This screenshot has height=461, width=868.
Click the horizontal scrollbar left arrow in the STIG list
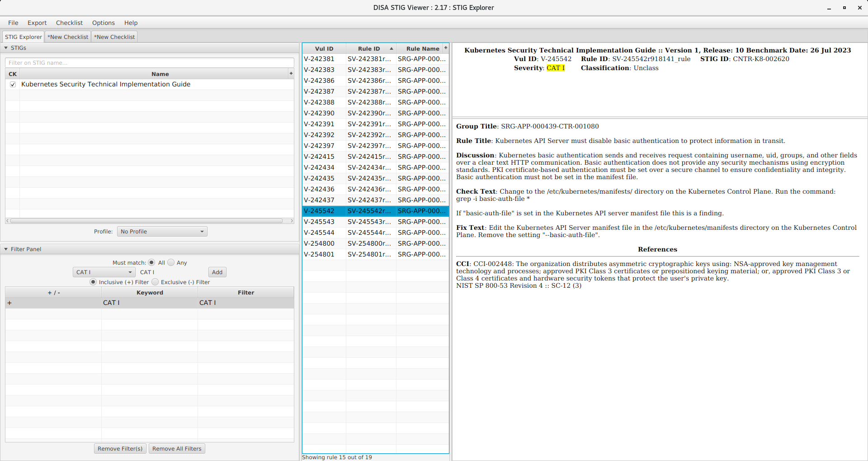(x=7, y=221)
